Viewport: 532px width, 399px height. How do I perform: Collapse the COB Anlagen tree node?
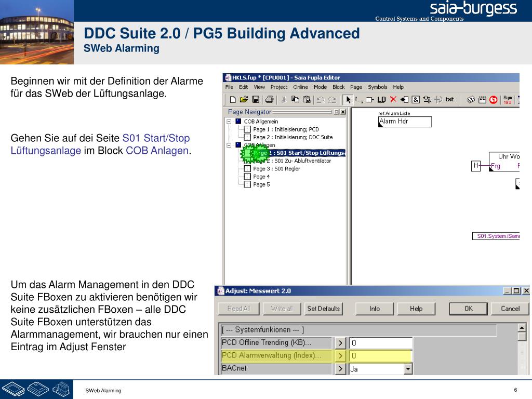tap(229, 145)
